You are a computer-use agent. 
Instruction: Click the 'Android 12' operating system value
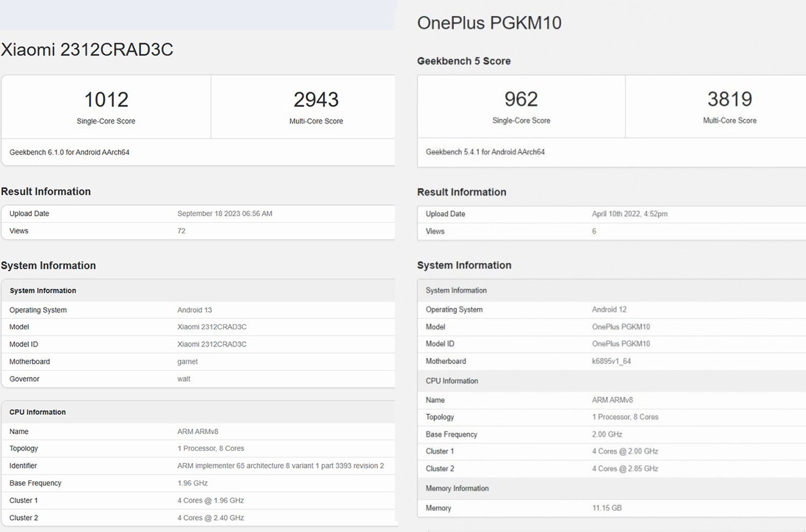(609, 310)
